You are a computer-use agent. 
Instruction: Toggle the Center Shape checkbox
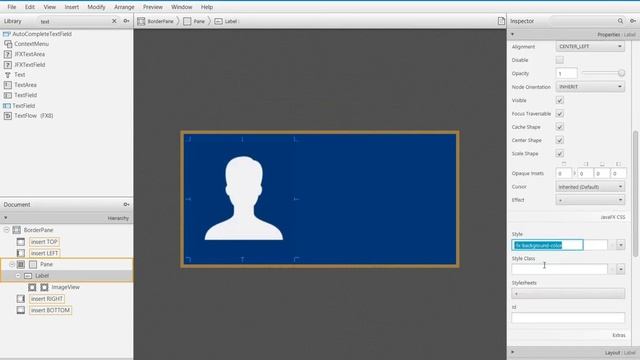(560, 140)
